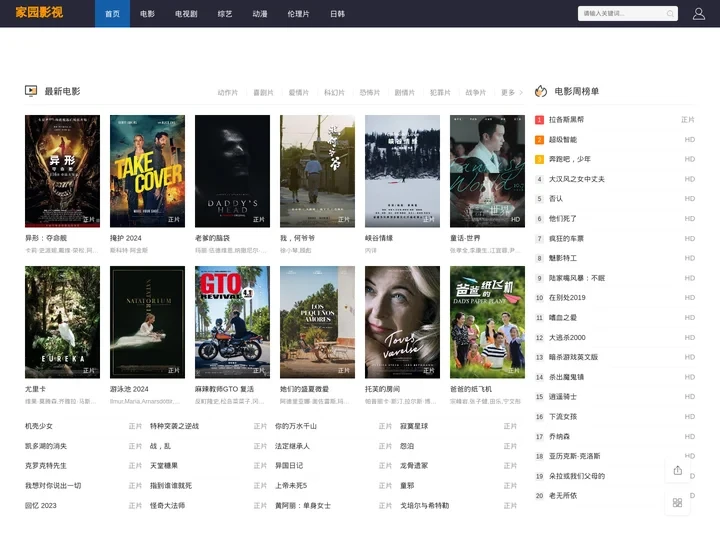Open the Daddy's Head poster

[x=232, y=171]
